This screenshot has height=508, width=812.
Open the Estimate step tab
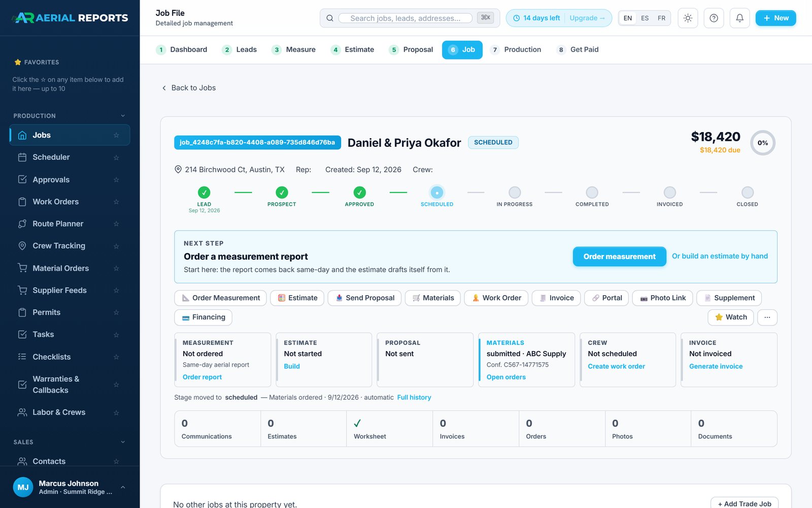(352, 50)
